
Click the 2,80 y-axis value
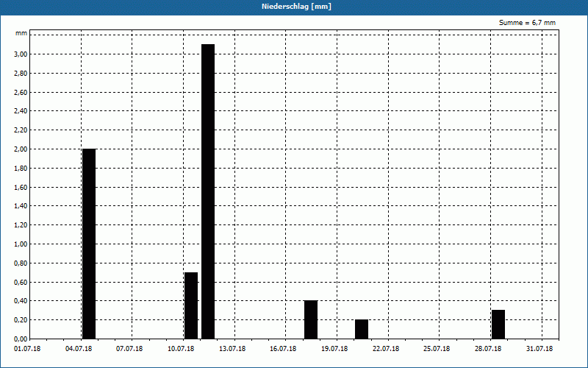pyautogui.click(x=21, y=73)
